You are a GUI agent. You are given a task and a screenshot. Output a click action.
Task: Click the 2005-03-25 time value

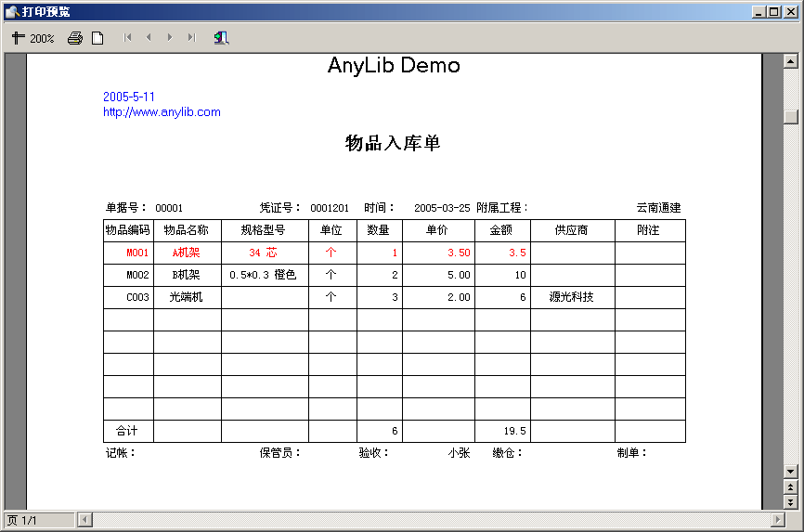pos(442,208)
